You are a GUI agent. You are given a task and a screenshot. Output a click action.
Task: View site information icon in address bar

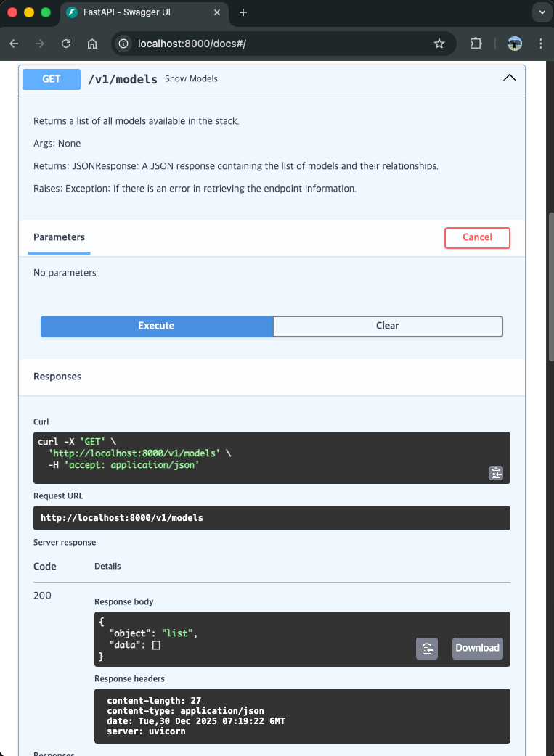[x=123, y=44]
